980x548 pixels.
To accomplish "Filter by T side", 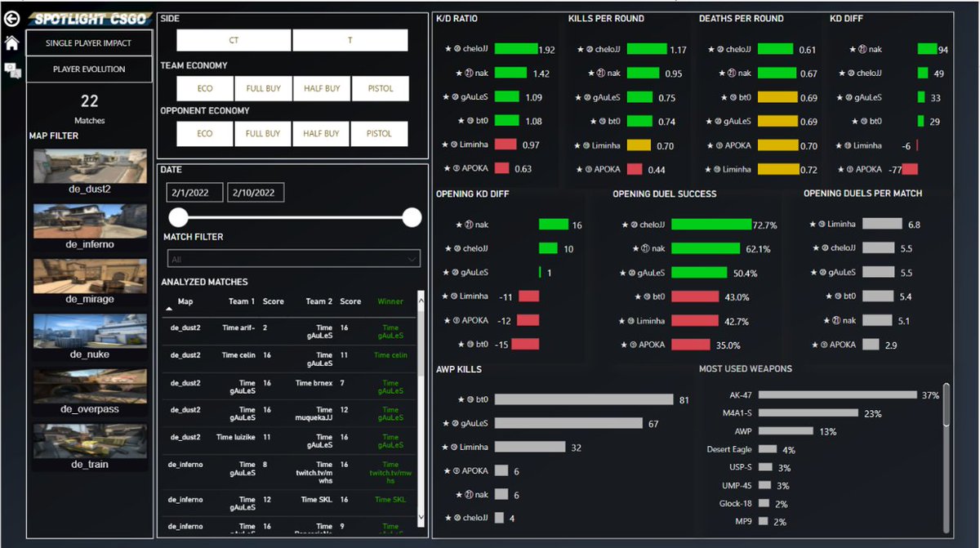I will tap(350, 40).
